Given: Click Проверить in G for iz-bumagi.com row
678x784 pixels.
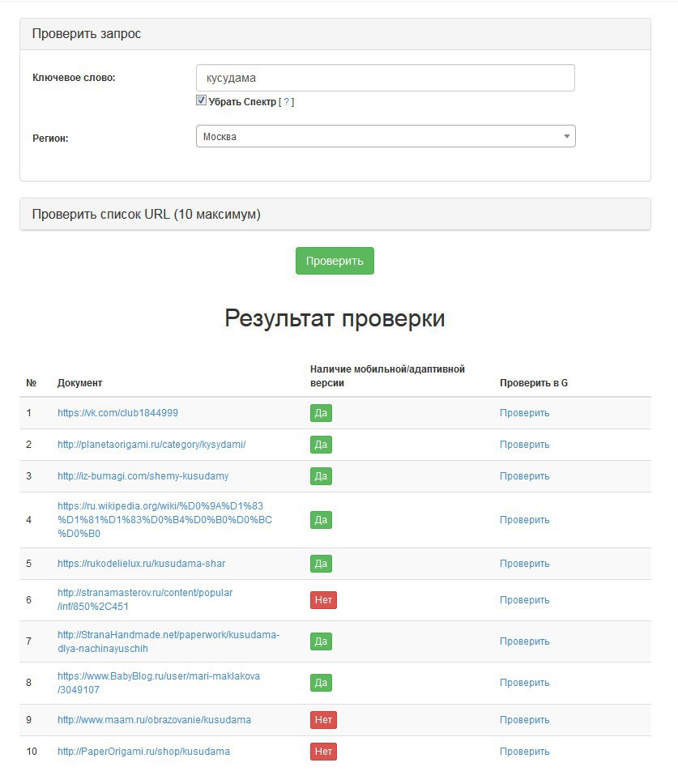Looking at the screenshot, I should click(x=525, y=476).
